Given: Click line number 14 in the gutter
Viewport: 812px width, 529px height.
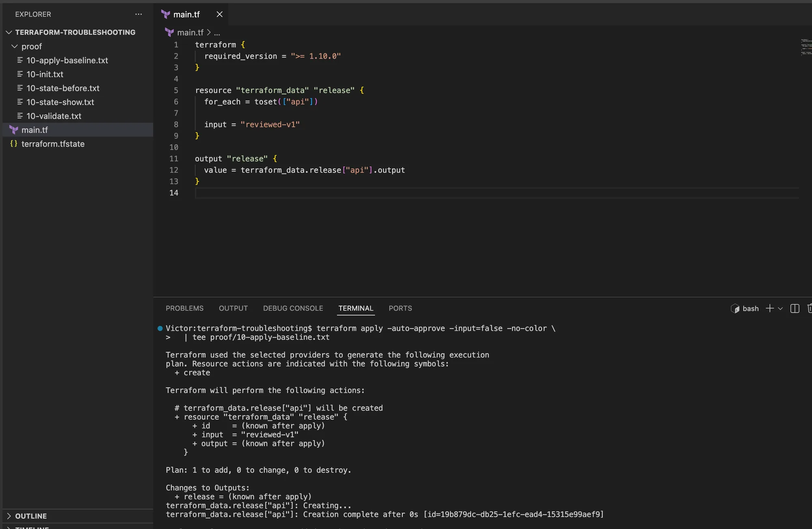Looking at the screenshot, I should [x=174, y=193].
